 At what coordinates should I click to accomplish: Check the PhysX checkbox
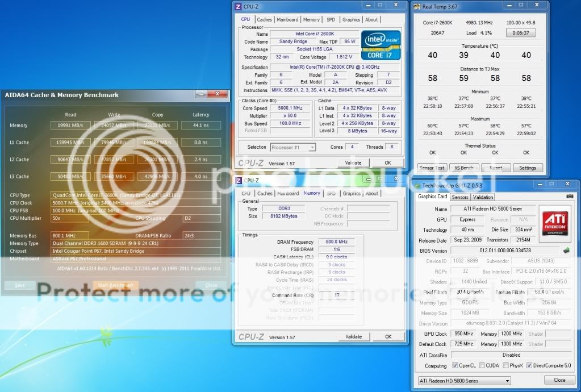click(x=505, y=365)
